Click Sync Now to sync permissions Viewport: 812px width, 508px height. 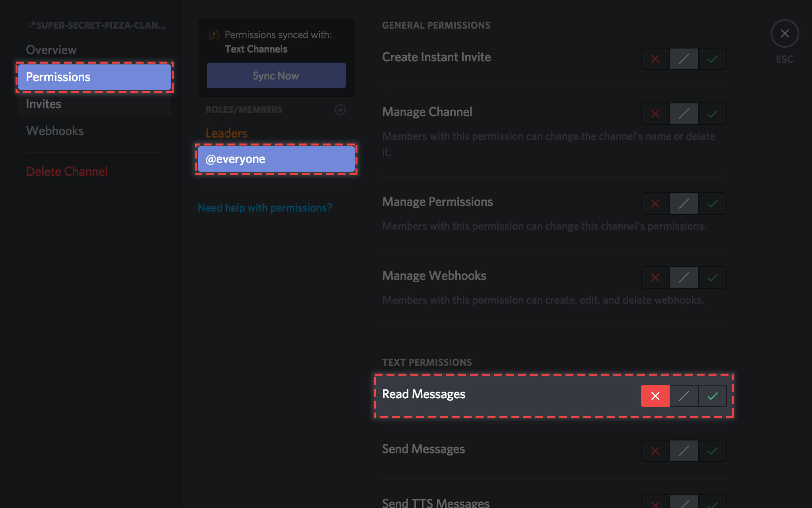point(276,76)
